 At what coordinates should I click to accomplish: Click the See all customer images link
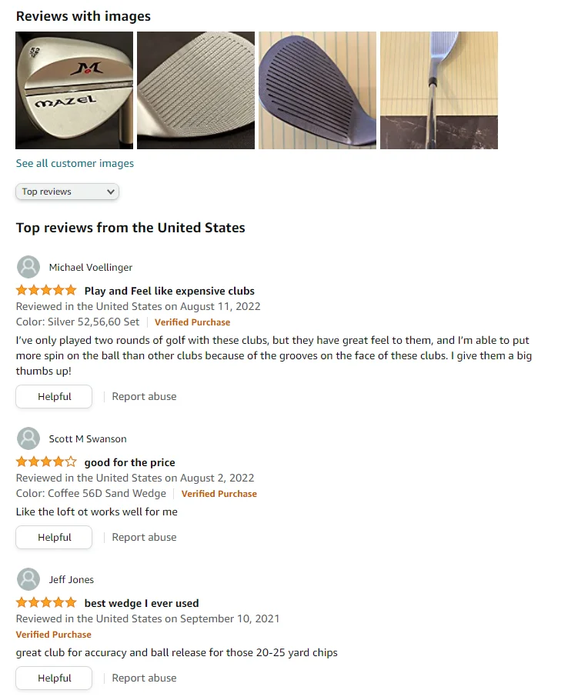[75, 163]
